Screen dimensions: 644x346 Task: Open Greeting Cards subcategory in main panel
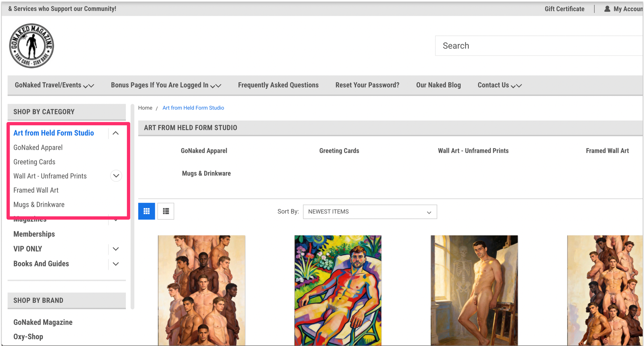[339, 151]
